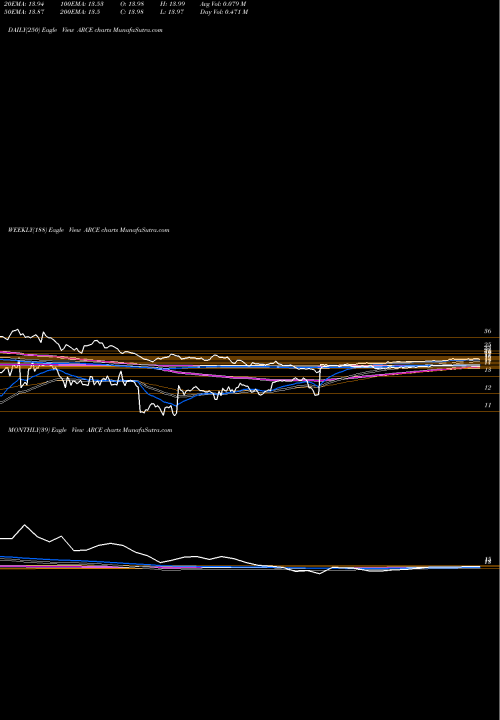The width and height of the screenshot is (500, 720).
Task: Click the 'Day Vol' reading
Action: 224,12
